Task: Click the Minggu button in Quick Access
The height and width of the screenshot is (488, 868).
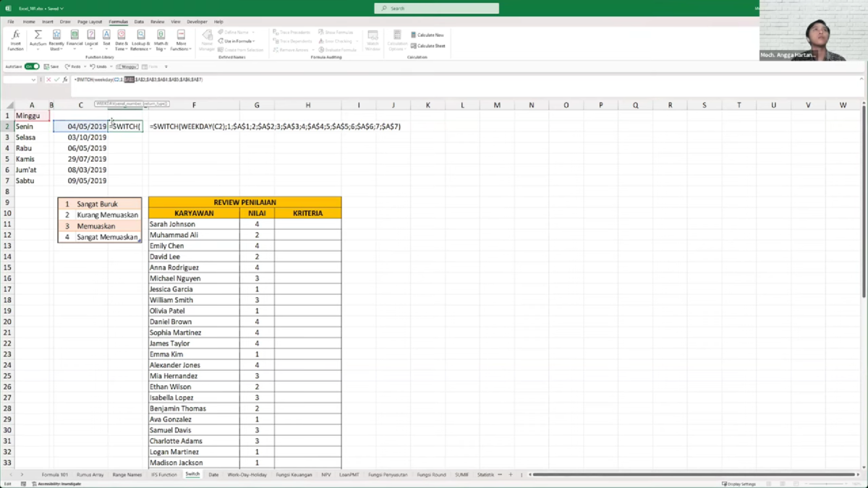Action: click(x=127, y=67)
